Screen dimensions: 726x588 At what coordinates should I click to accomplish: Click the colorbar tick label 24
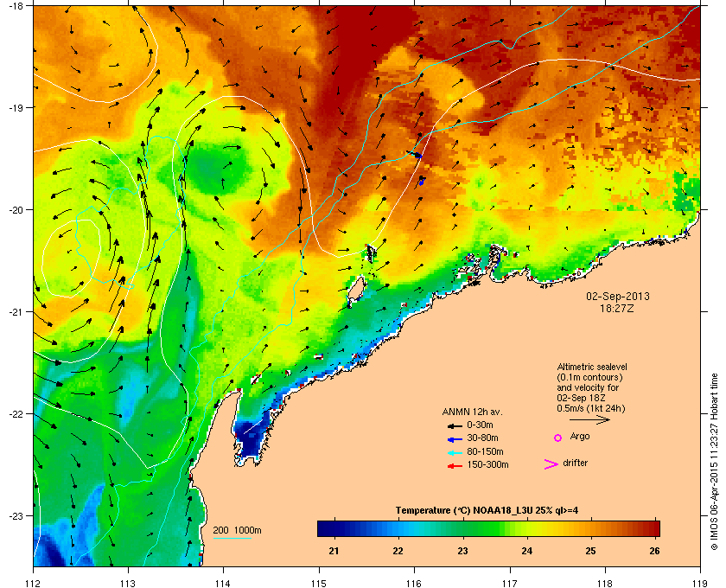(x=526, y=551)
